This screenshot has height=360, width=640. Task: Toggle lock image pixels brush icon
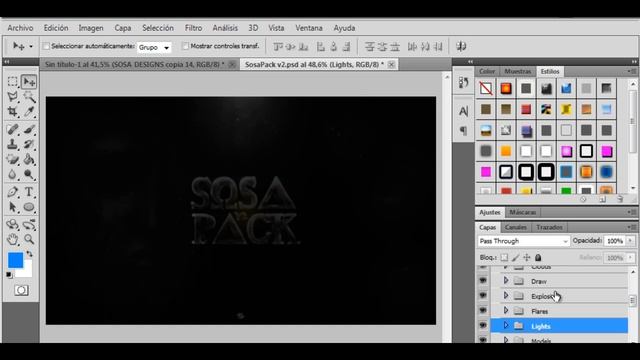pos(516,258)
